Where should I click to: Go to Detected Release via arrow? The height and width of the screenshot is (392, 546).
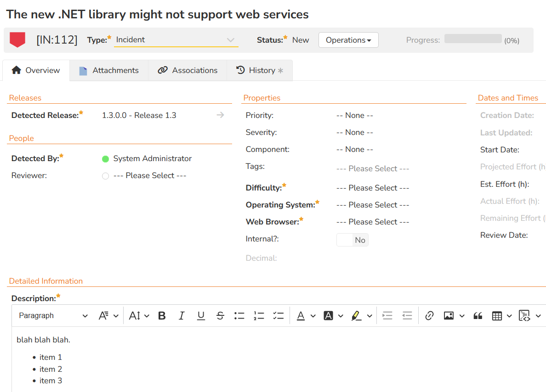[x=221, y=115]
